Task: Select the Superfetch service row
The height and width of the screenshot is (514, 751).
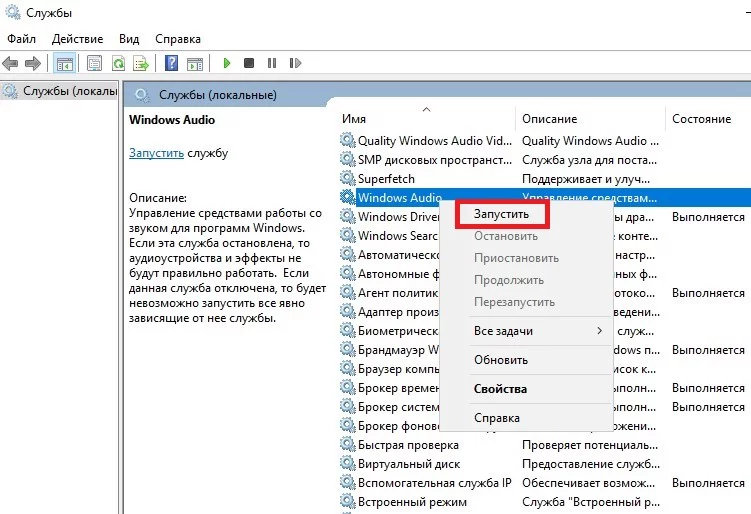Action: (387, 179)
